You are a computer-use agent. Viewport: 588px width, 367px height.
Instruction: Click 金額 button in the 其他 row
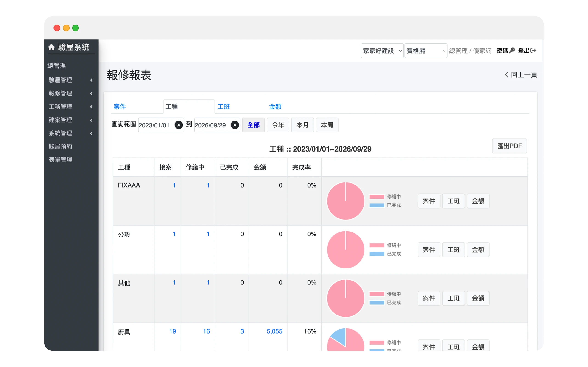tap(478, 298)
